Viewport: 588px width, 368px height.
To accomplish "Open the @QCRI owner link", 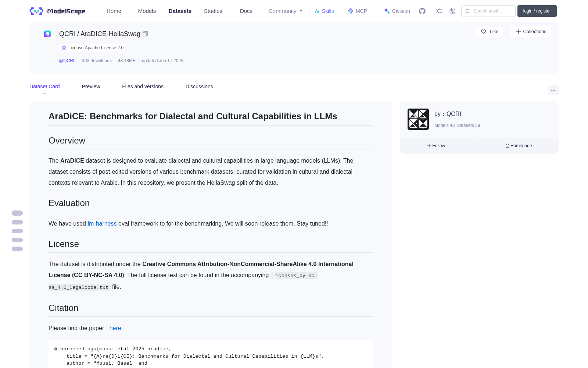I will pyautogui.click(x=67, y=61).
